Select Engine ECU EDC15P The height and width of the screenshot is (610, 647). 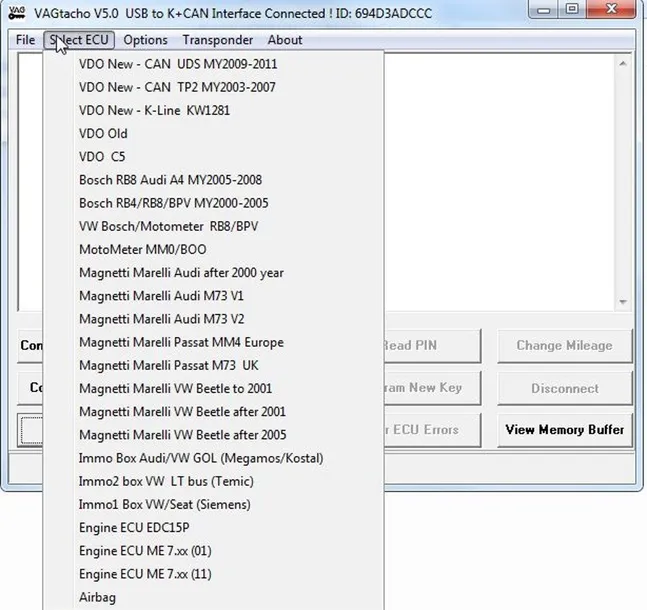coord(134,527)
